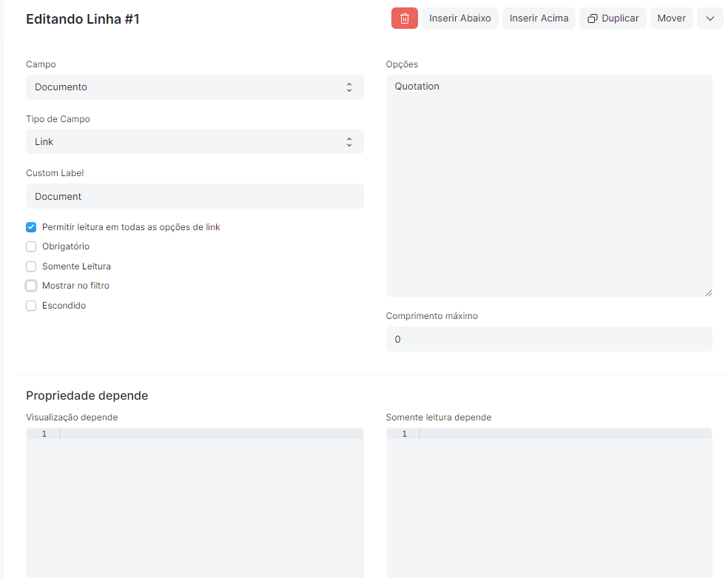Toggle the Somente Leitura checkbox
Viewport: 728px width, 578px height.
pyautogui.click(x=31, y=266)
